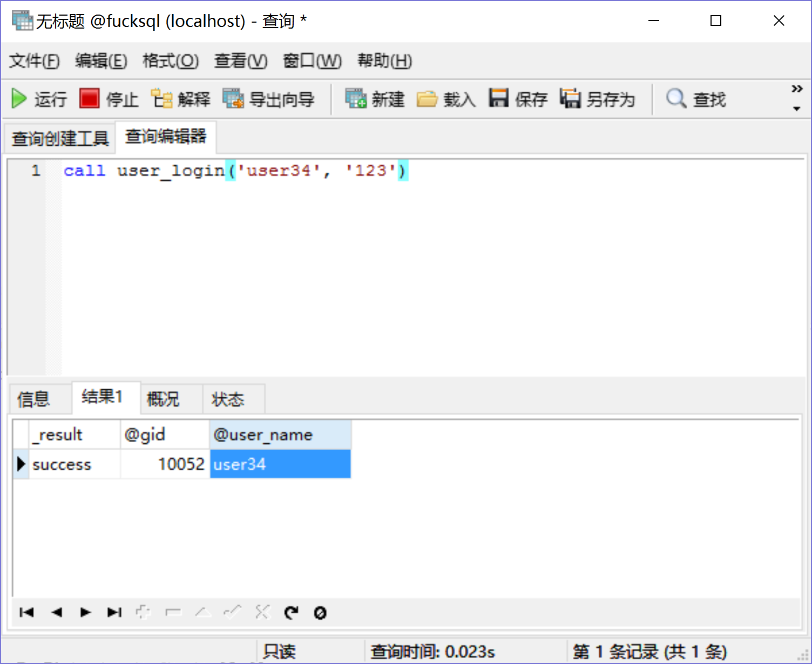Click the stop loading circle-slash icon
Screen dimensions: 812x664
point(320,613)
